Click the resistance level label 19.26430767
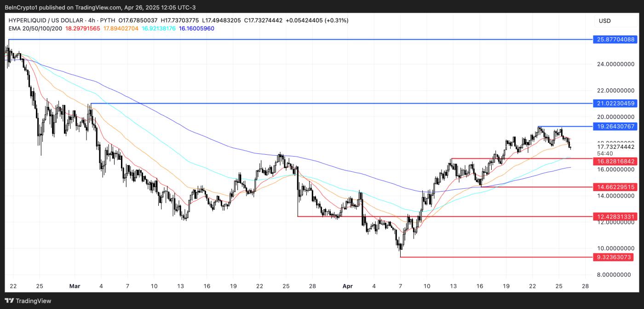644x309 pixels. coord(615,126)
